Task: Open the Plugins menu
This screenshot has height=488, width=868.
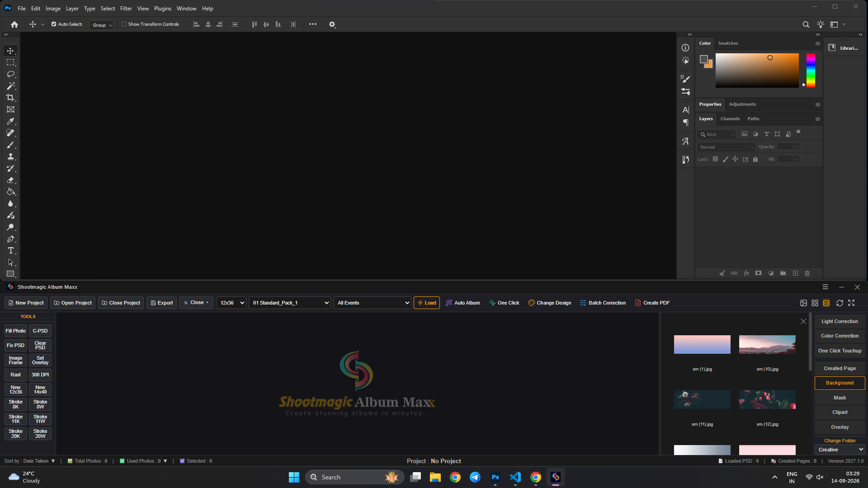Action: click(162, 9)
